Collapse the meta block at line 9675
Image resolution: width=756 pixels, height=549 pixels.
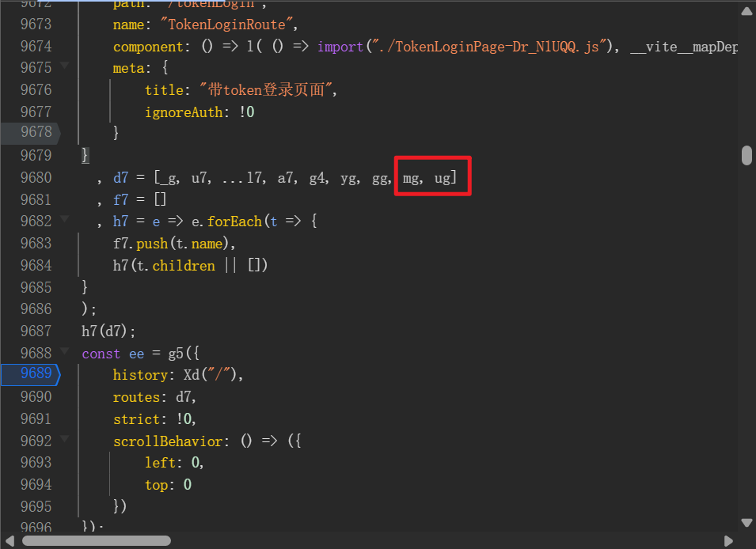coord(63,66)
